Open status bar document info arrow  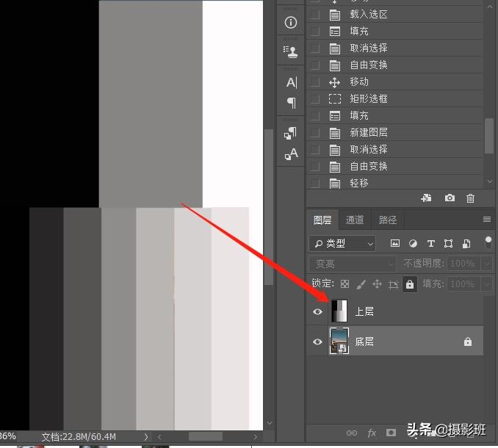[x=145, y=437]
